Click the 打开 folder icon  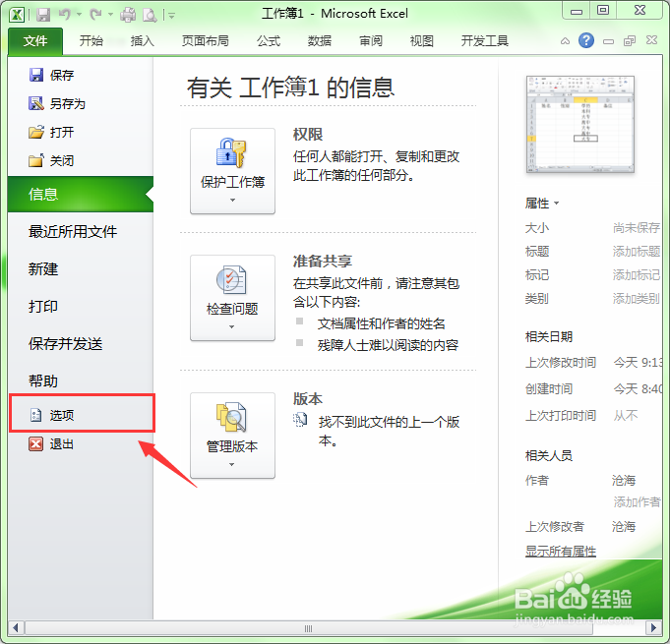(x=36, y=132)
